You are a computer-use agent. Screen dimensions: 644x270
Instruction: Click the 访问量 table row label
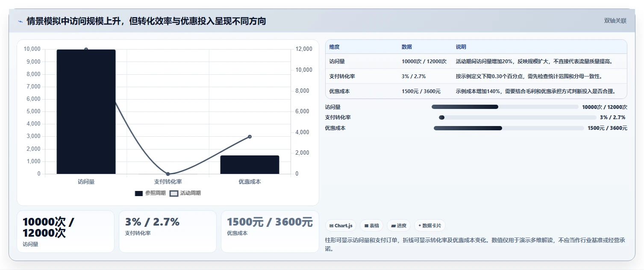[x=337, y=62]
